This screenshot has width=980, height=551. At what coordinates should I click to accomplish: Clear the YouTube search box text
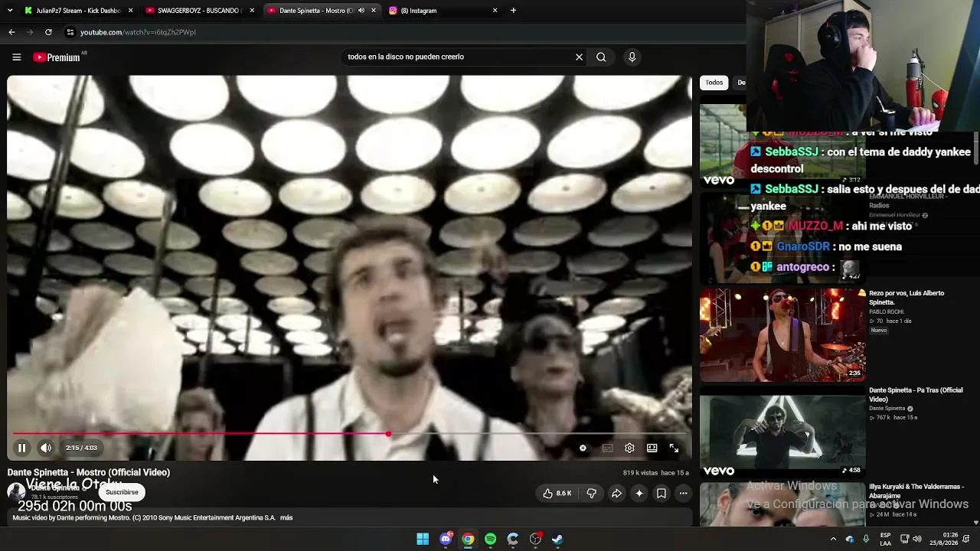pos(579,57)
